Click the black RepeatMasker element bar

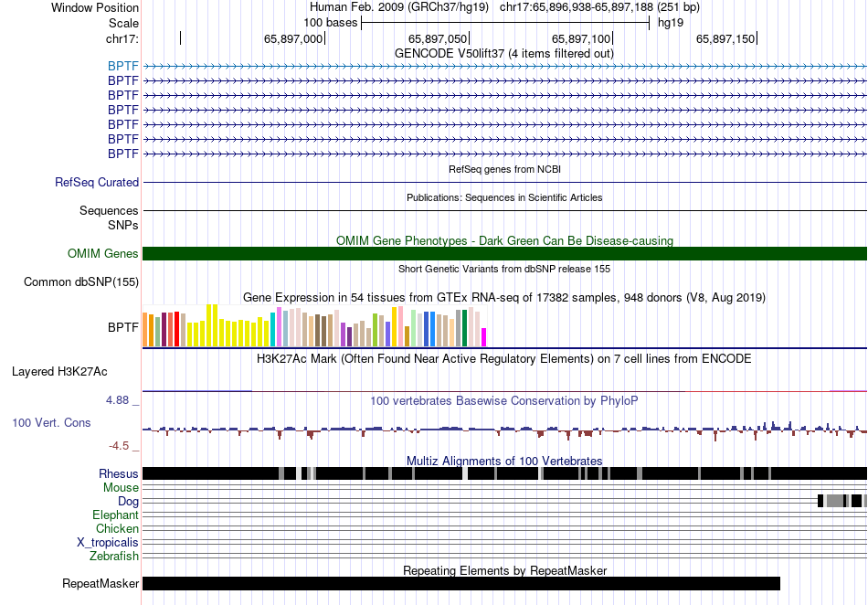tap(461, 583)
